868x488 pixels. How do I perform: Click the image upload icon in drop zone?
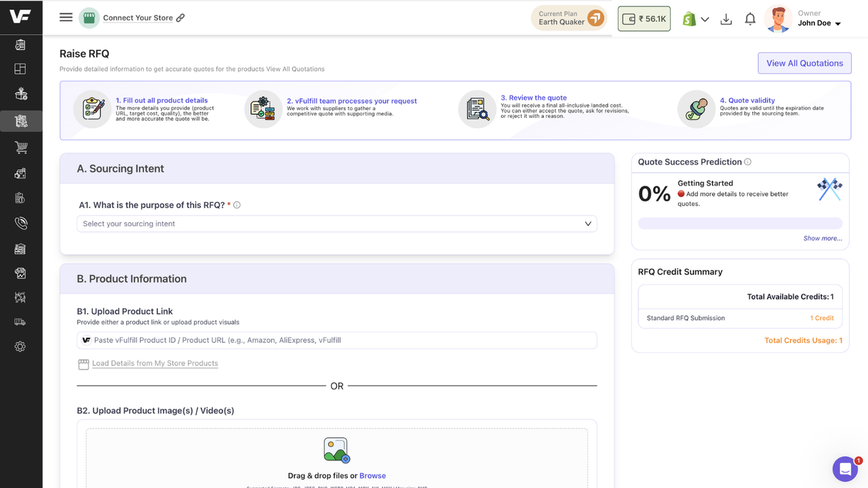tap(336, 450)
